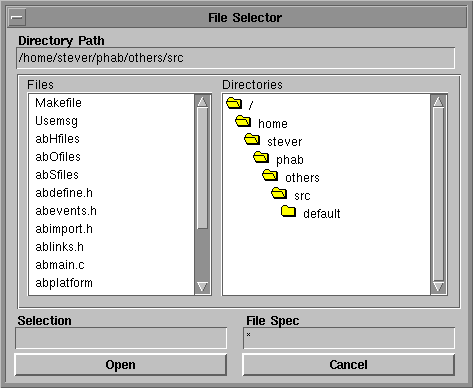Select the root '/' directory label
Viewport: 473px width, 388px height.
251,105
